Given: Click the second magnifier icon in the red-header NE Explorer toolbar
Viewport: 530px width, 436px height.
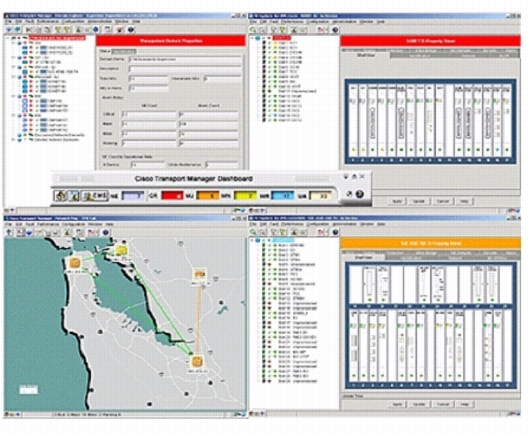Looking at the screenshot, I should pos(262,30).
